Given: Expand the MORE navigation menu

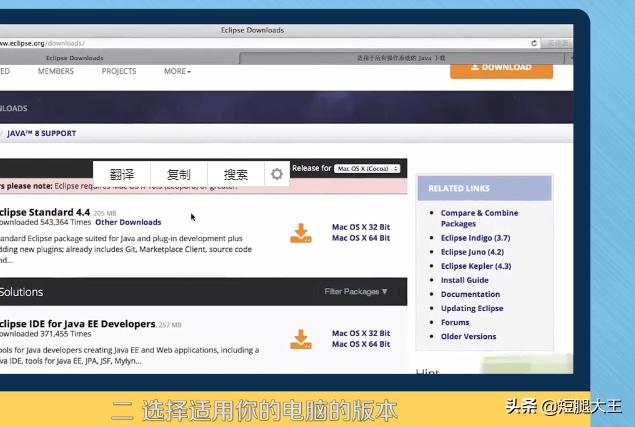Looking at the screenshot, I should click(177, 72).
